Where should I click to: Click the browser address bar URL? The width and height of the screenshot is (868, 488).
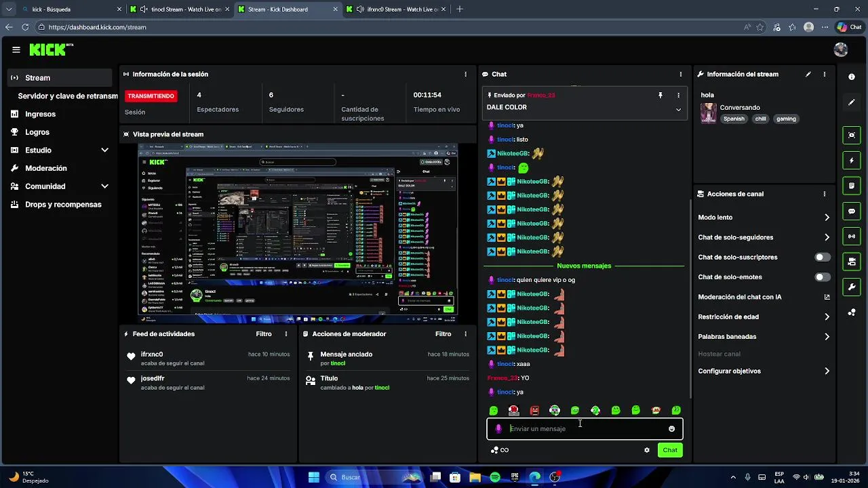tap(97, 27)
